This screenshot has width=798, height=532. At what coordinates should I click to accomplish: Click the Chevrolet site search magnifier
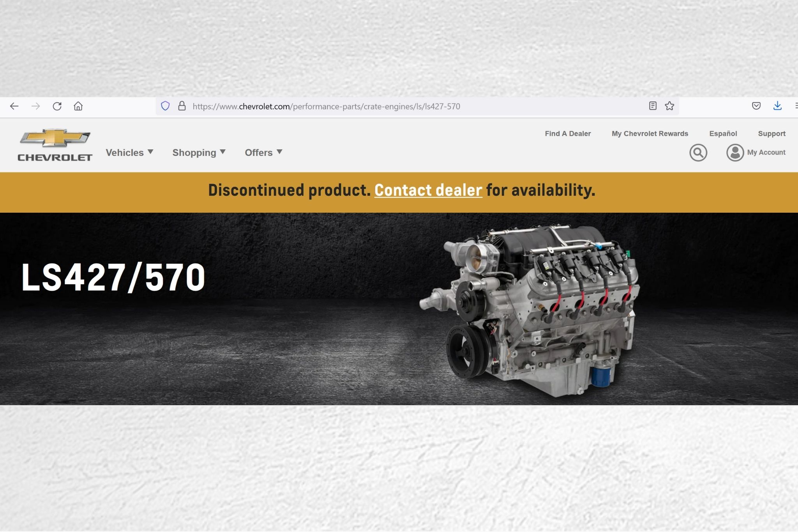point(698,153)
